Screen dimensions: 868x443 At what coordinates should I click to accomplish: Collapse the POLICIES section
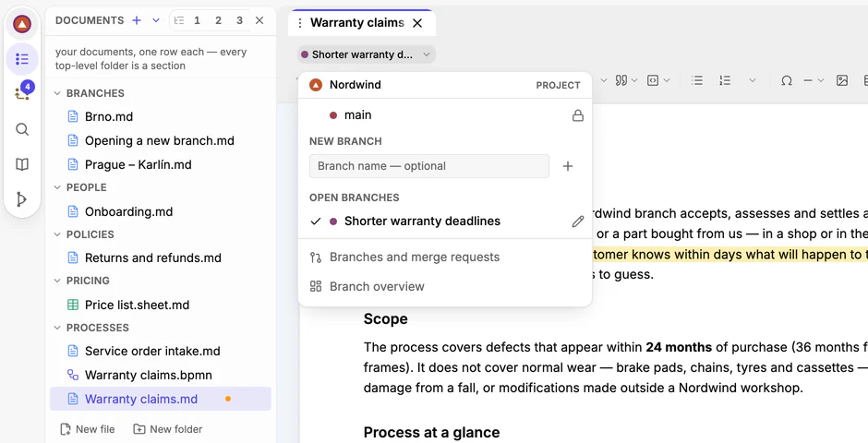(x=57, y=234)
